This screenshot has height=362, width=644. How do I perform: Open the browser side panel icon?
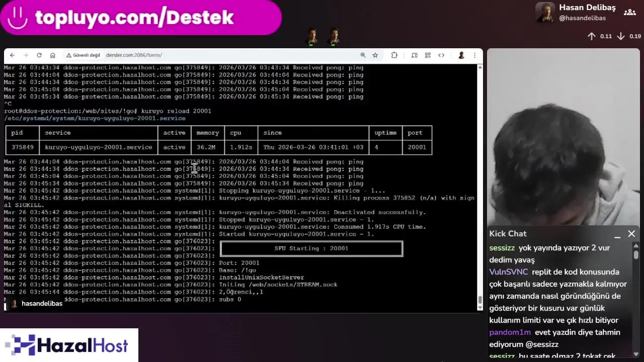point(414,55)
